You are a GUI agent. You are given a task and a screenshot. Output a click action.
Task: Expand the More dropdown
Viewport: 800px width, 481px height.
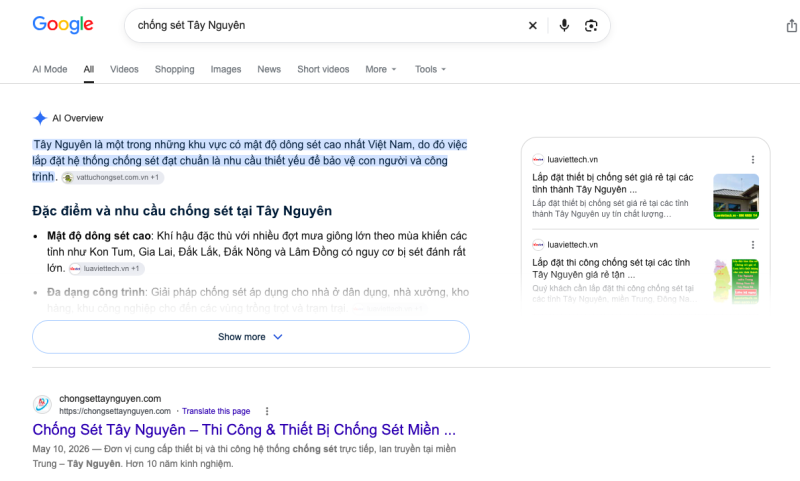pyautogui.click(x=381, y=69)
